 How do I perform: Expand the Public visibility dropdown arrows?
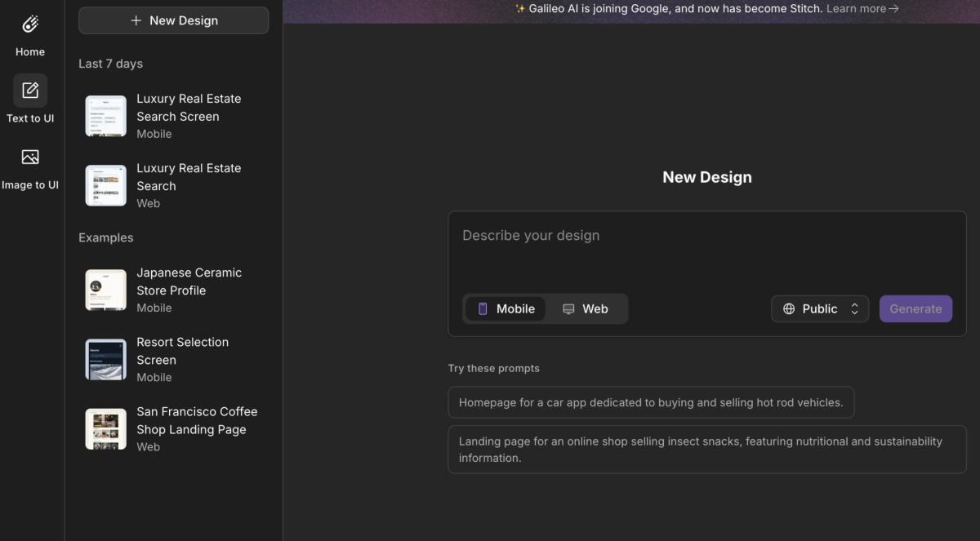[854, 308]
